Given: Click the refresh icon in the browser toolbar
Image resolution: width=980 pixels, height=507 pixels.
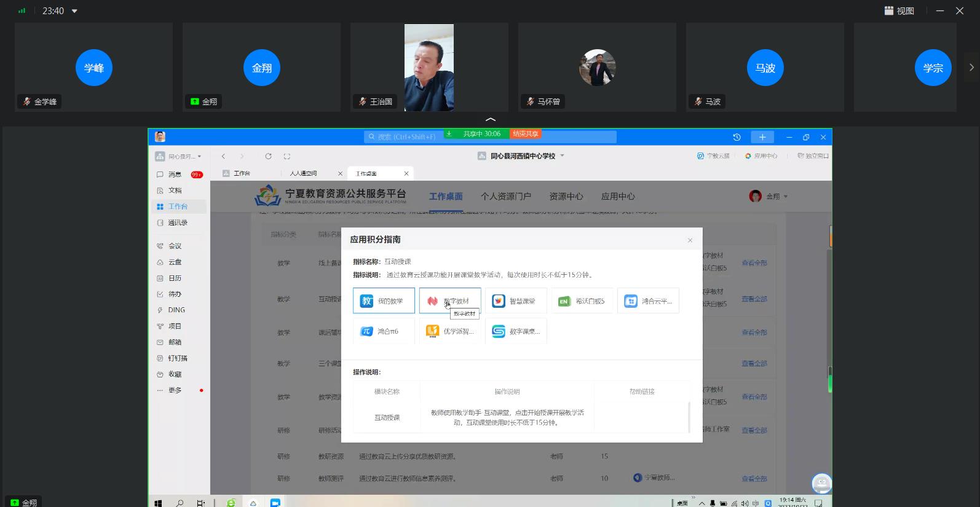Looking at the screenshot, I should point(268,156).
